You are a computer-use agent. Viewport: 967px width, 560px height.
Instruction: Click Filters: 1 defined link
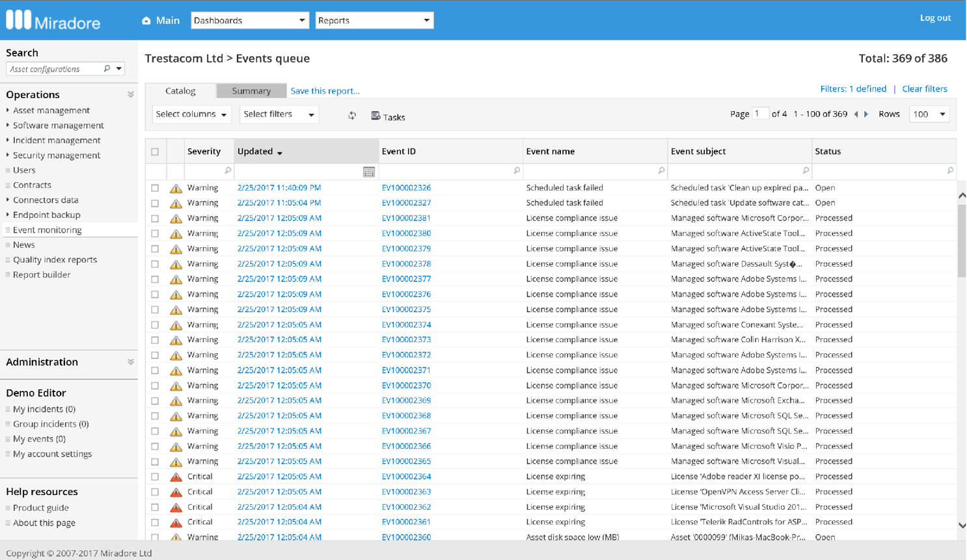click(853, 89)
